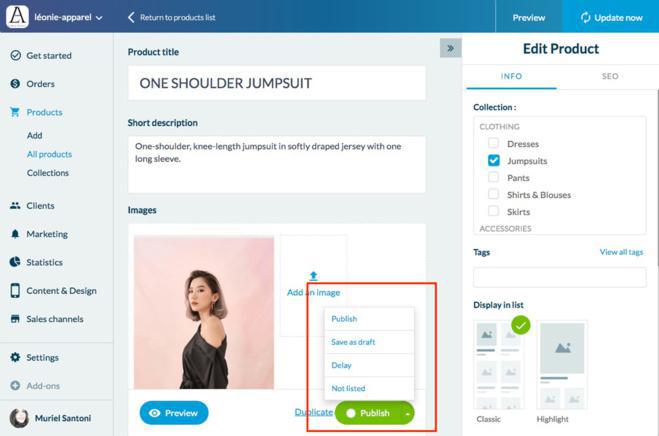Collapse the Edit Product side panel

click(451, 48)
